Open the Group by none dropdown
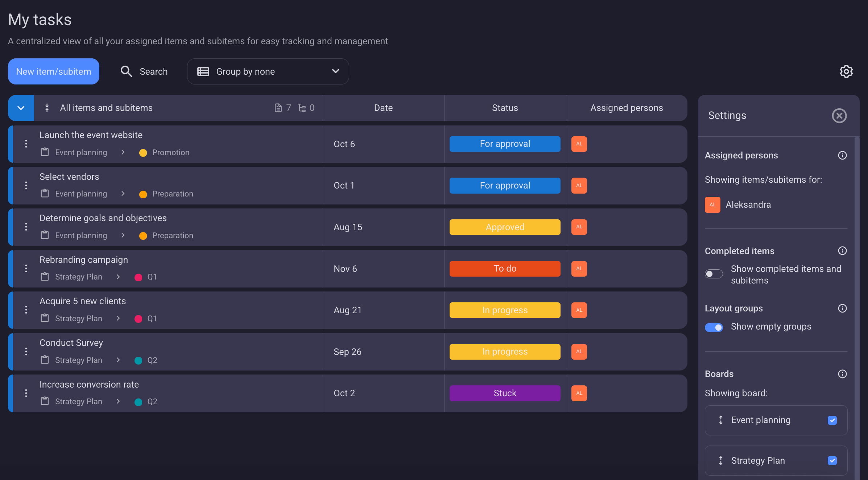 coord(268,71)
